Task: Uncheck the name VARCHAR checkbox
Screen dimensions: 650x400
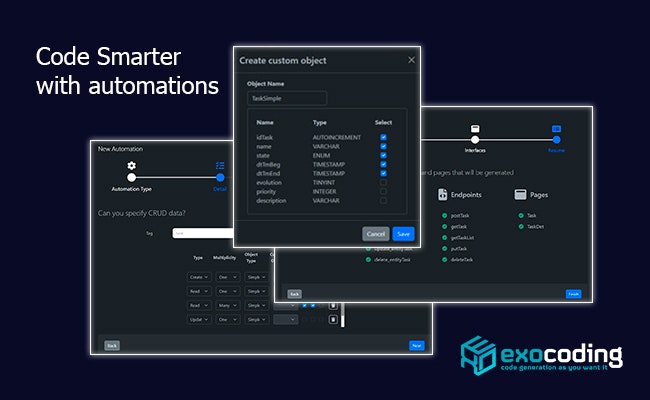Action: 383,146
